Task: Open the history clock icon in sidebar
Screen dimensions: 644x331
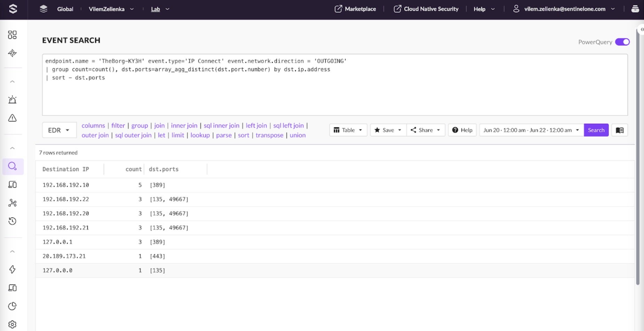Action: (x=12, y=221)
